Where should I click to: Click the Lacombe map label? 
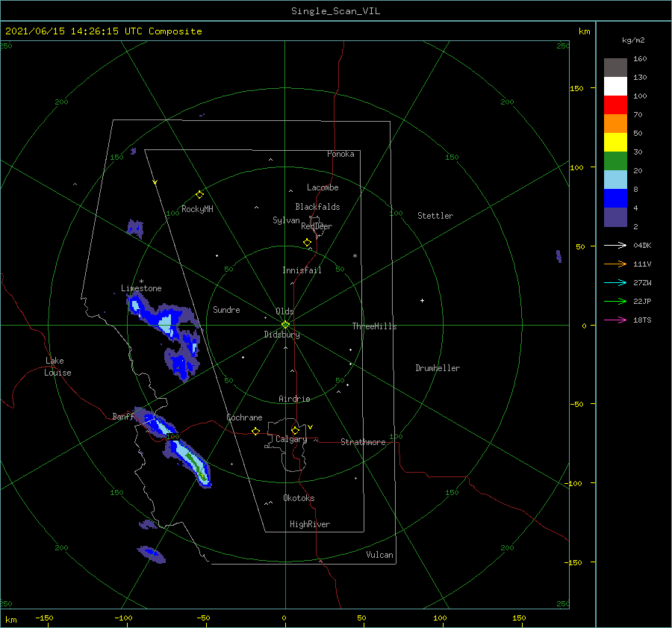[x=323, y=187]
